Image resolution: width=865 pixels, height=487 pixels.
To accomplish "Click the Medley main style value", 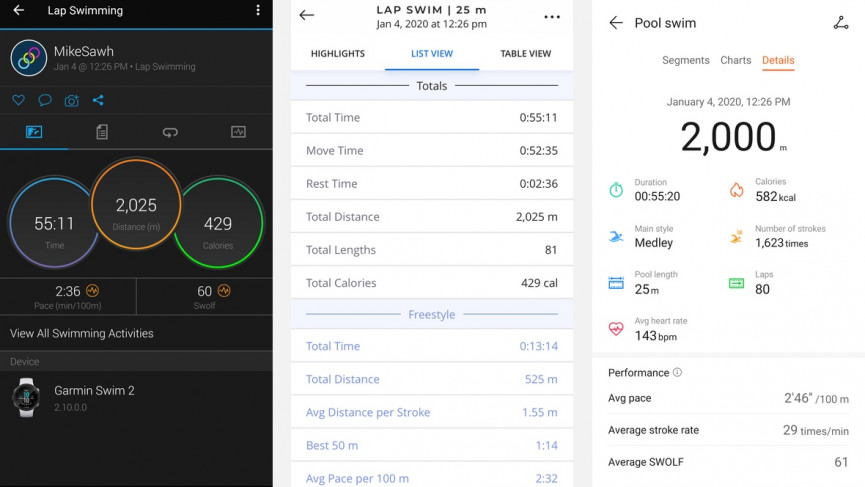I will 654,243.
